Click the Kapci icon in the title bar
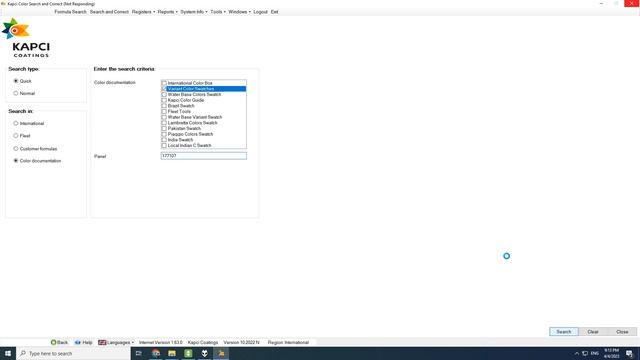The width and height of the screenshot is (640, 360). point(3,4)
